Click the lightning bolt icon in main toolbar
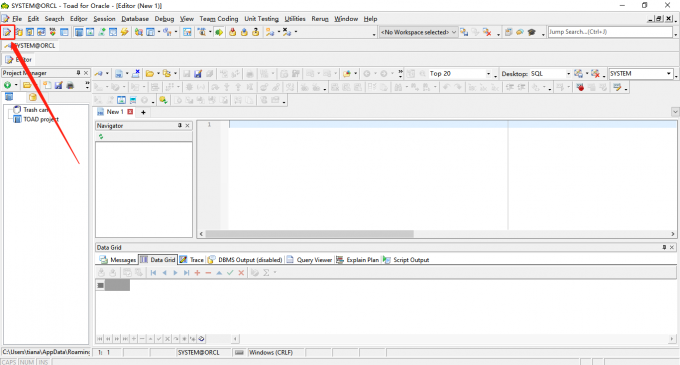 tap(124, 32)
